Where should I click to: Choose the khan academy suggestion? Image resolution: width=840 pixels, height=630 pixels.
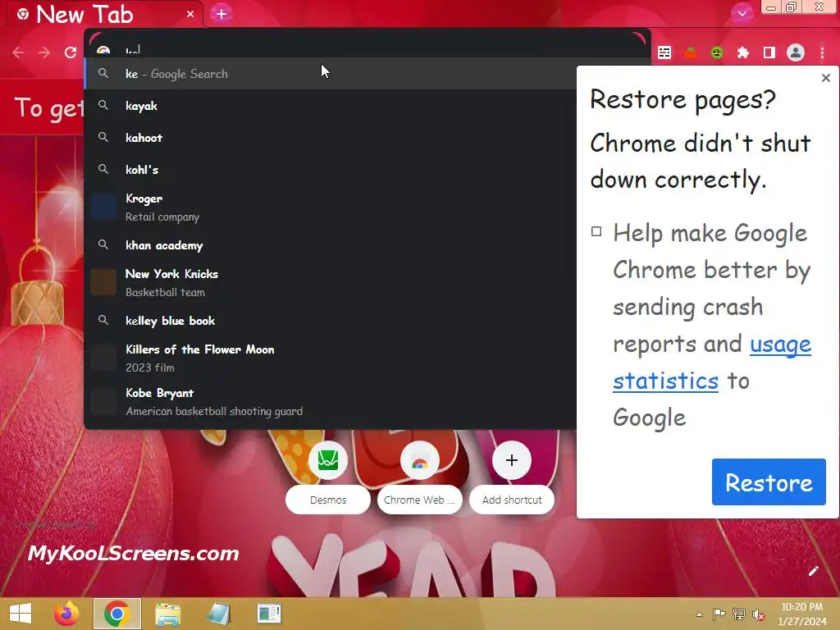(x=330, y=245)
